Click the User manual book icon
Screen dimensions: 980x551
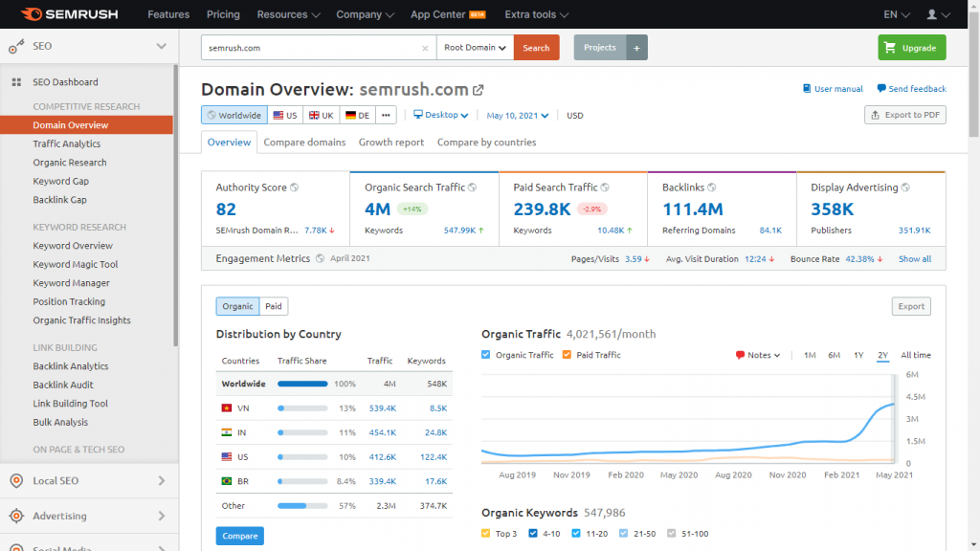point(806,89)
